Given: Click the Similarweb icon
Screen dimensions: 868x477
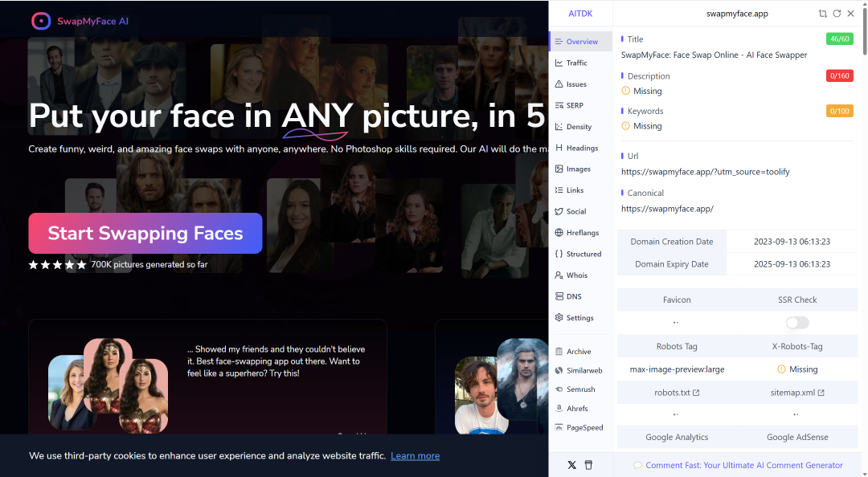Looking at the screenshot, I should (559, 370).
